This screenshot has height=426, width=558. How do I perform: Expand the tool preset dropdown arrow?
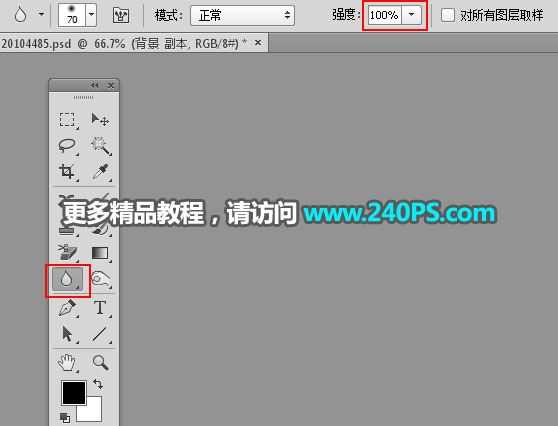coord(42,15)
